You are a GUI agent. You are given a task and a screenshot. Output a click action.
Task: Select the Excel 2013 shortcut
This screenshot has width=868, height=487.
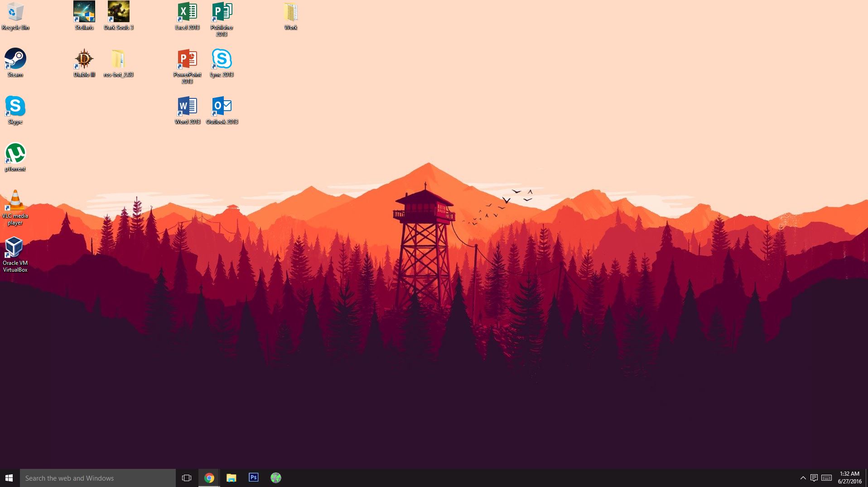click(188, 16)
